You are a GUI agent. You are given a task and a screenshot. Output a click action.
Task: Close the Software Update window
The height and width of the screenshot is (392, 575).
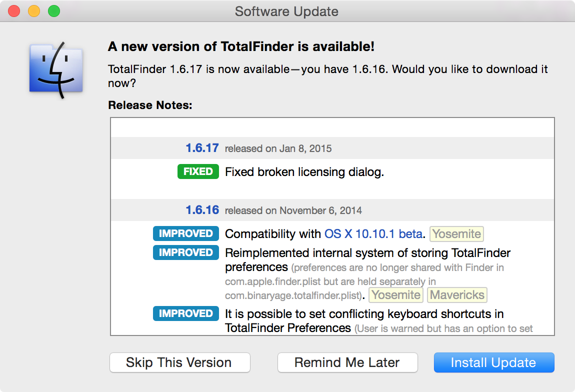14,11
